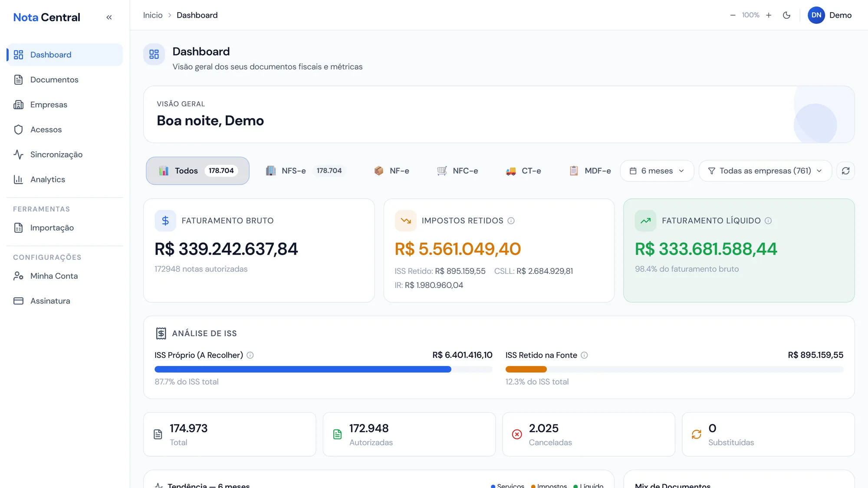Click the orange cycle icon on Substituídas card
Viewport: 868px width, 488px height.
(x=697, y=434)
